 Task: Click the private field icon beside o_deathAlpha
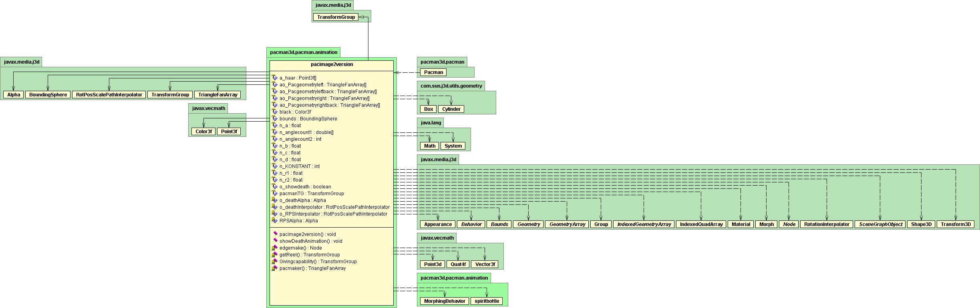274,200
